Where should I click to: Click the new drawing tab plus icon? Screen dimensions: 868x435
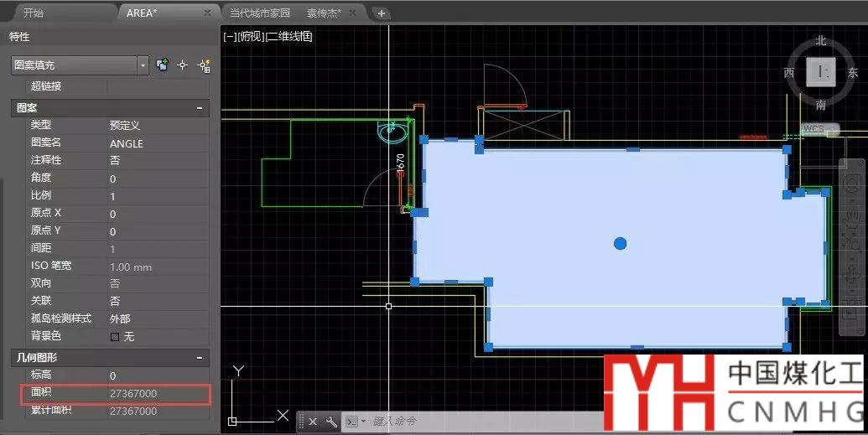[x=382, y=13]
